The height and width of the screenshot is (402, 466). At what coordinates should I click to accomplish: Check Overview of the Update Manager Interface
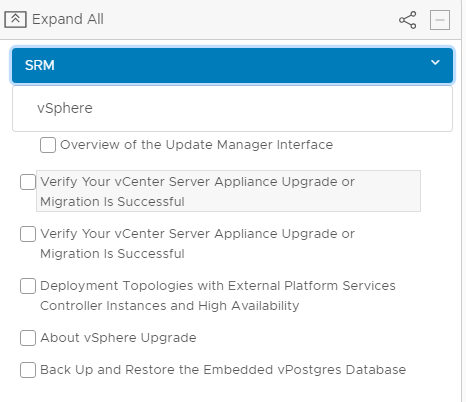[48, 145]
